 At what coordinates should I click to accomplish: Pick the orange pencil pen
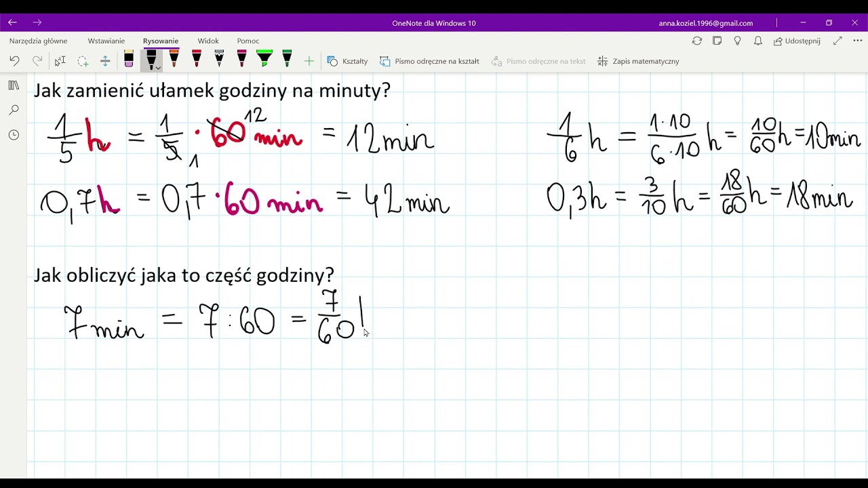(x=174, y=59)
